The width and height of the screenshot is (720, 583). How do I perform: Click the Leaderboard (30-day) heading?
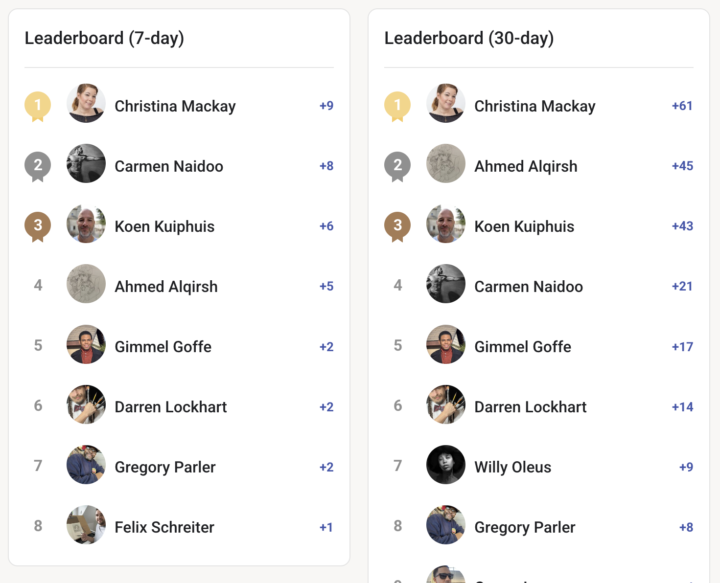click(468, 39)
